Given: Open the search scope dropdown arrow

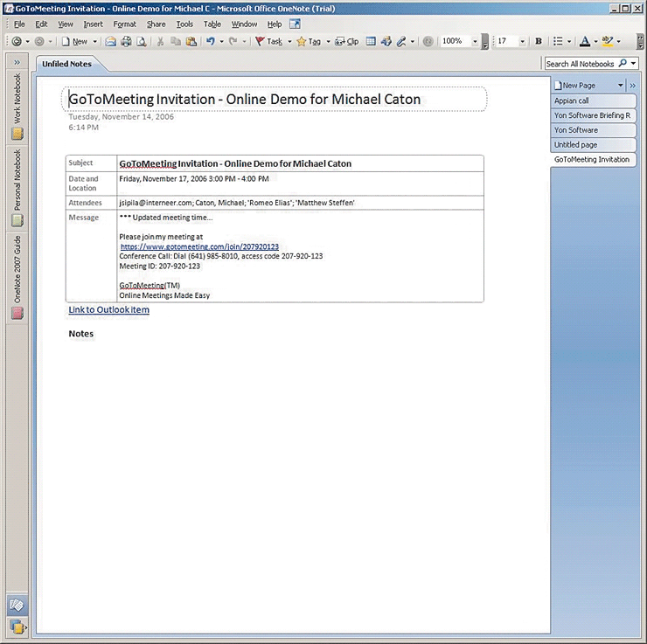Looking at the screenshot, I should 633,63.
